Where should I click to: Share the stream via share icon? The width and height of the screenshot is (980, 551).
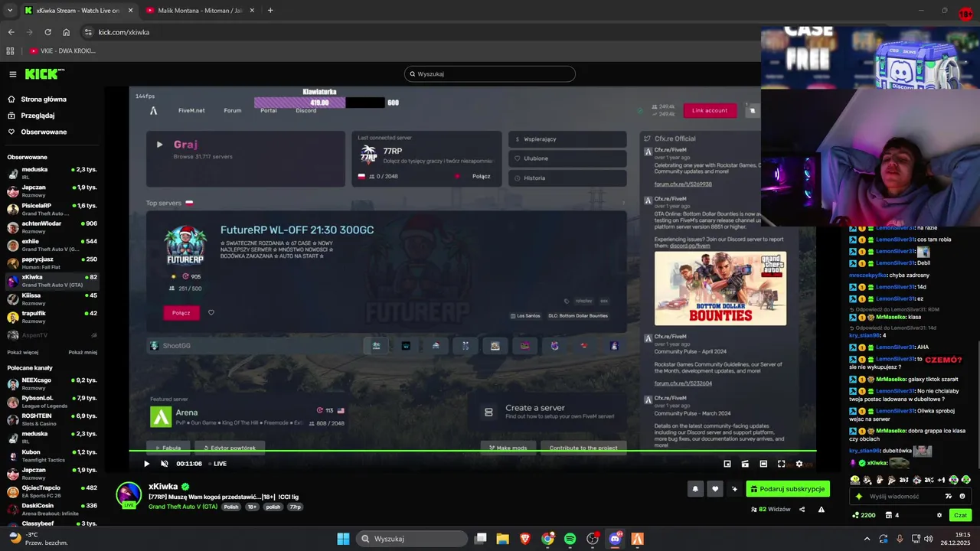point(802,509)
